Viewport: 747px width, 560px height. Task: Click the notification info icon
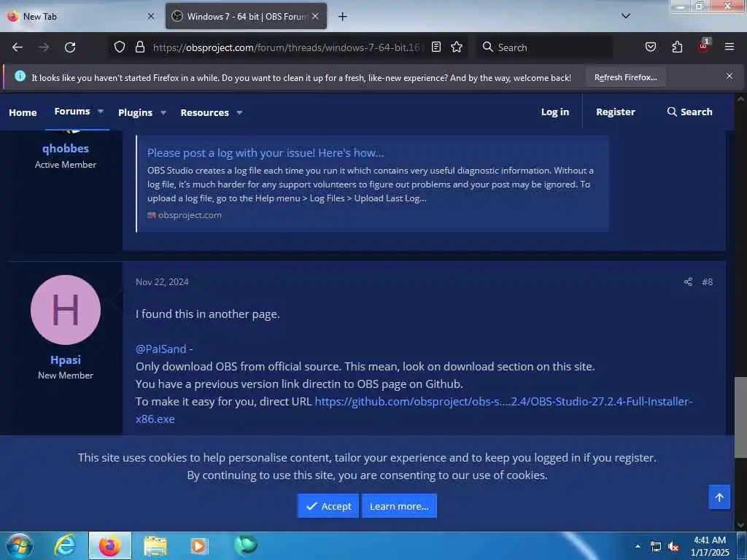(x=20, y=76)
